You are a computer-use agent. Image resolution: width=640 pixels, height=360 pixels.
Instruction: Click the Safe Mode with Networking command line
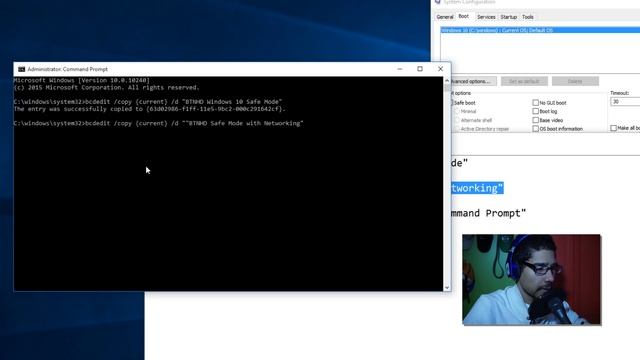tap(159, 123)
